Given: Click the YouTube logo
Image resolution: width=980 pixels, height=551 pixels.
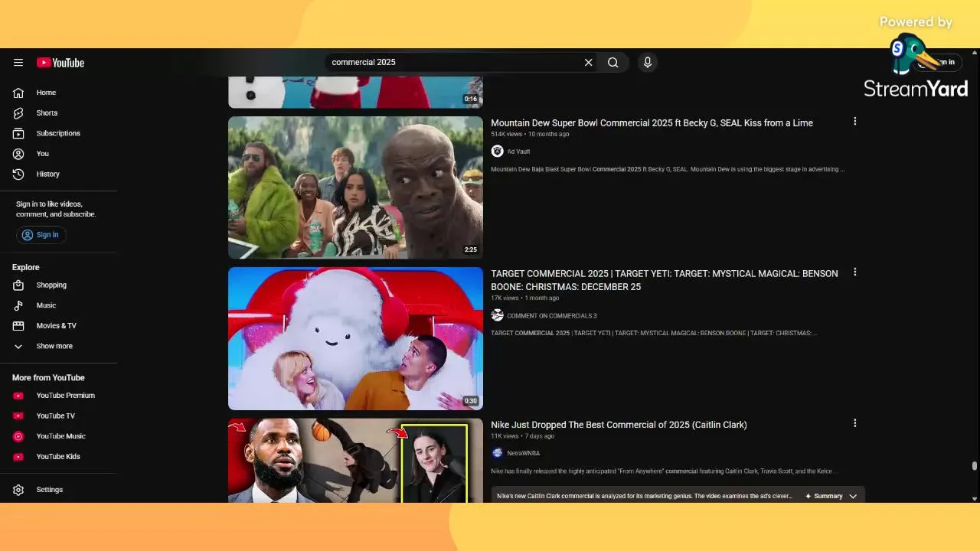Looking at the screenshot, I should click(x=60, y=63).
